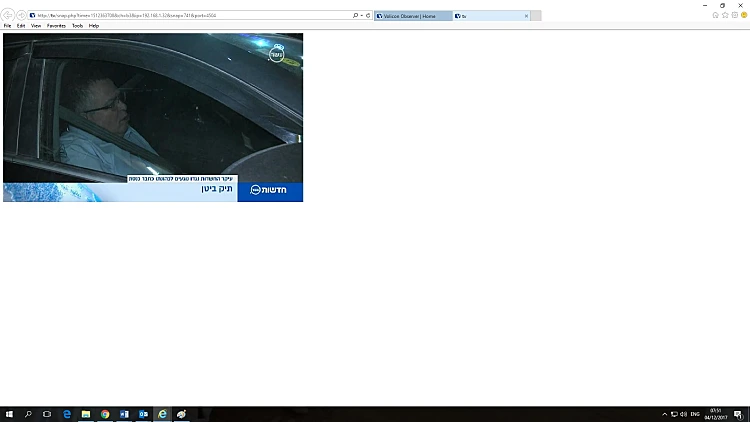Launch Outlook from the taskbar
The image size is (750, 422).
(143, 414)
